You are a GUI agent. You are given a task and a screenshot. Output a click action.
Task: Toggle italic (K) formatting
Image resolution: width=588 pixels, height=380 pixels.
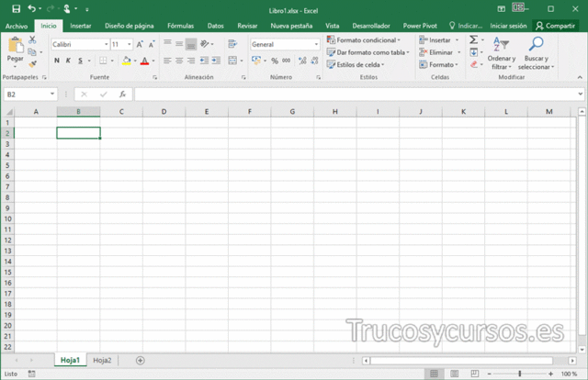coord(68,61)
